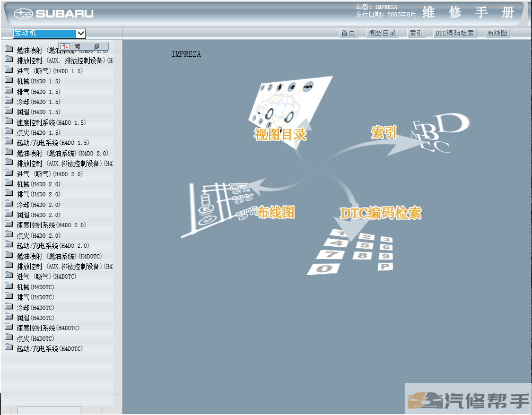Select 速度控制系统(H4DOTC) in the tree
532x415 pixels.
(48, 328)
